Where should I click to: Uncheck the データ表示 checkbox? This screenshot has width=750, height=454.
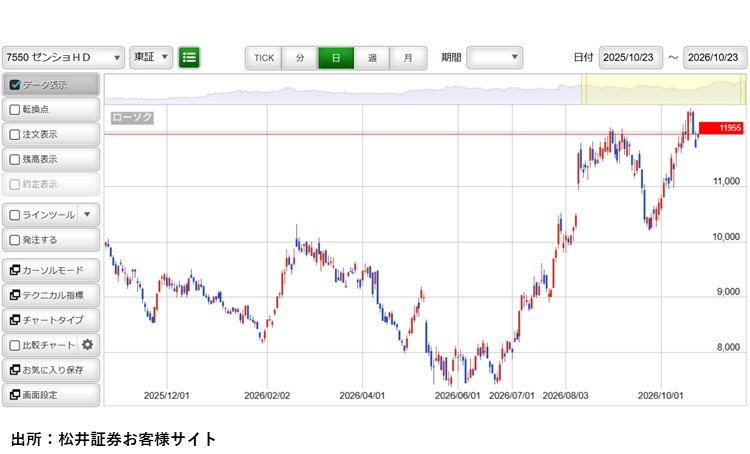pos(15,85)
